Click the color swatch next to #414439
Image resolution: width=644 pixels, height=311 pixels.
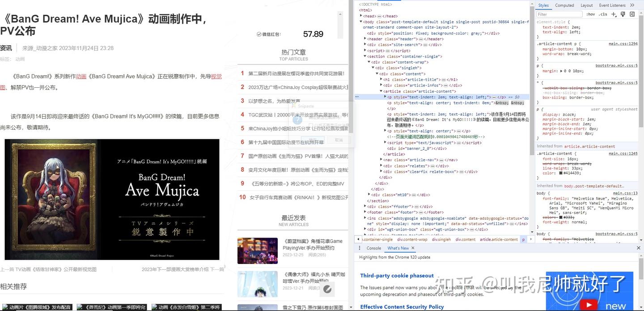pyautogui.click(x=560, y=173)
